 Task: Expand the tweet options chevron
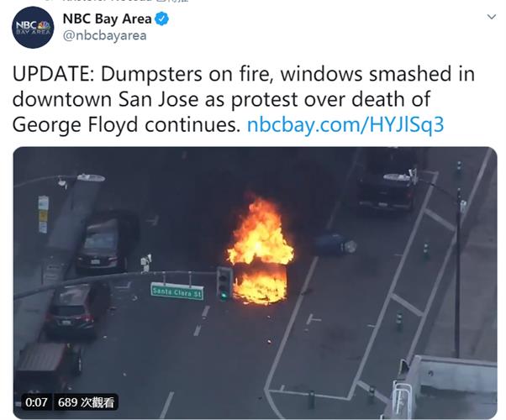[x=491, y=17]
